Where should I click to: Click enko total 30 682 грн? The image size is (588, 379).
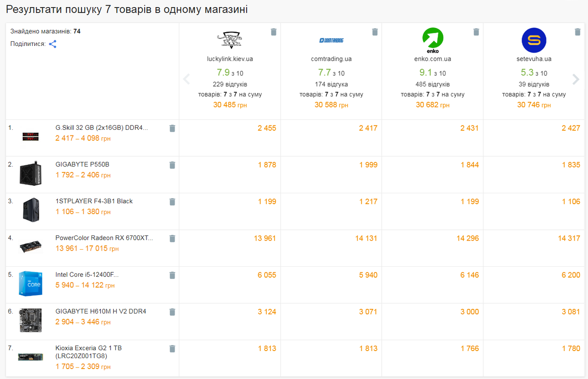pos(432,105)
